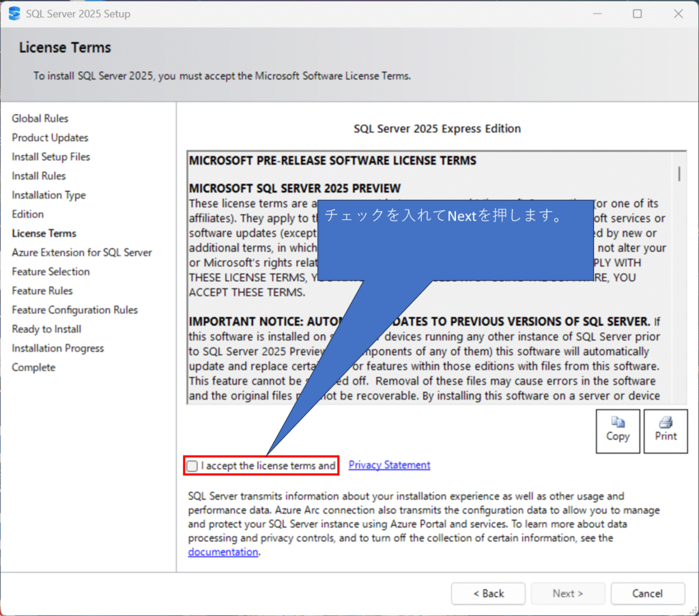Select the Installation Progress step
Screen dimensions: 699x616
58,348
